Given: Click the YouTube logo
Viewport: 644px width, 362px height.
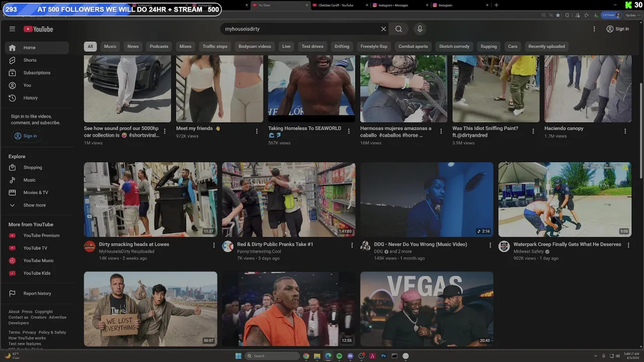Looking at the screenshot, I should click(38, 29).
